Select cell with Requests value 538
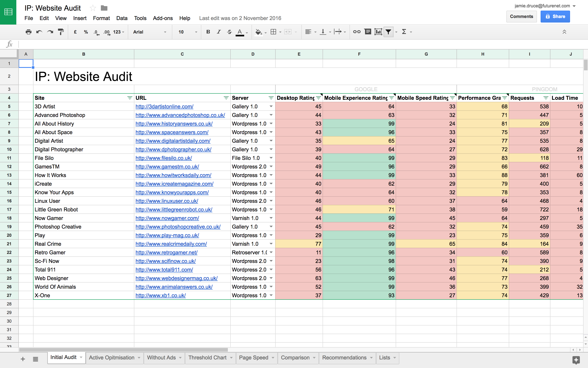The height and width of the screenshot is (368, 588). [x=529, y=106]
